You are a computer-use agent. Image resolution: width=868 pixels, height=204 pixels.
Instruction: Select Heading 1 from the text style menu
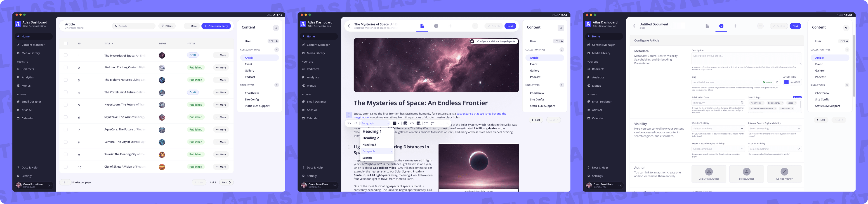(372, 131)
